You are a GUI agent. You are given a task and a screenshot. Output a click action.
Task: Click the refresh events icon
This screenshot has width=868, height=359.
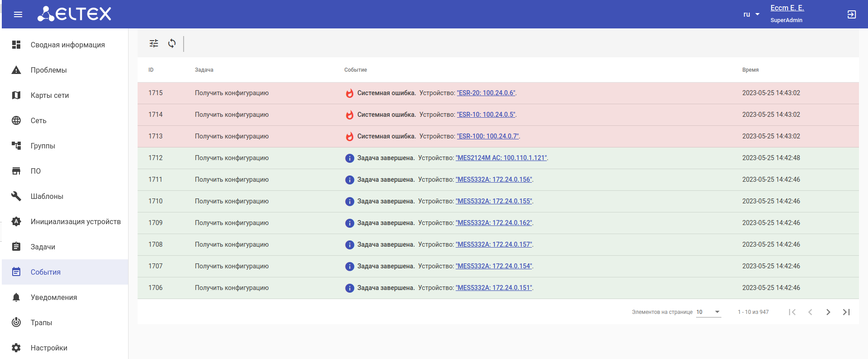pos(172,43)
